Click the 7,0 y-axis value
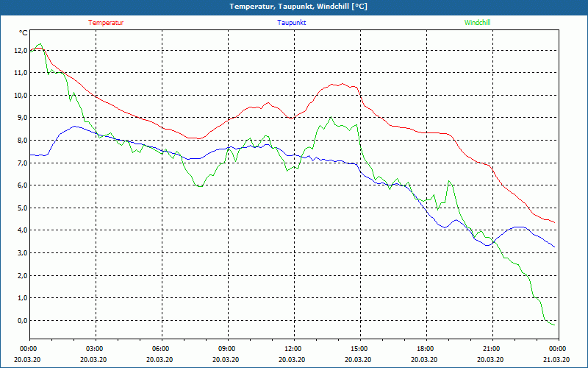Screen dimensions: 588x368 (22, 163)
